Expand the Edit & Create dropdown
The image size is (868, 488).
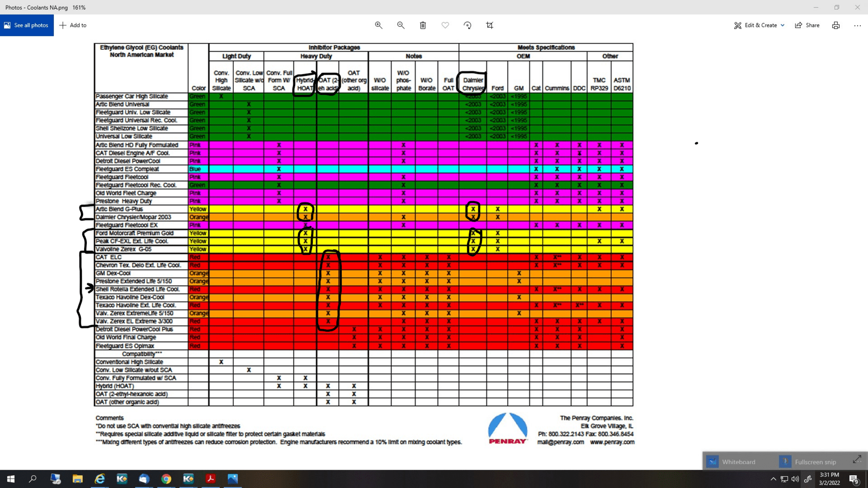pos(759,25)
